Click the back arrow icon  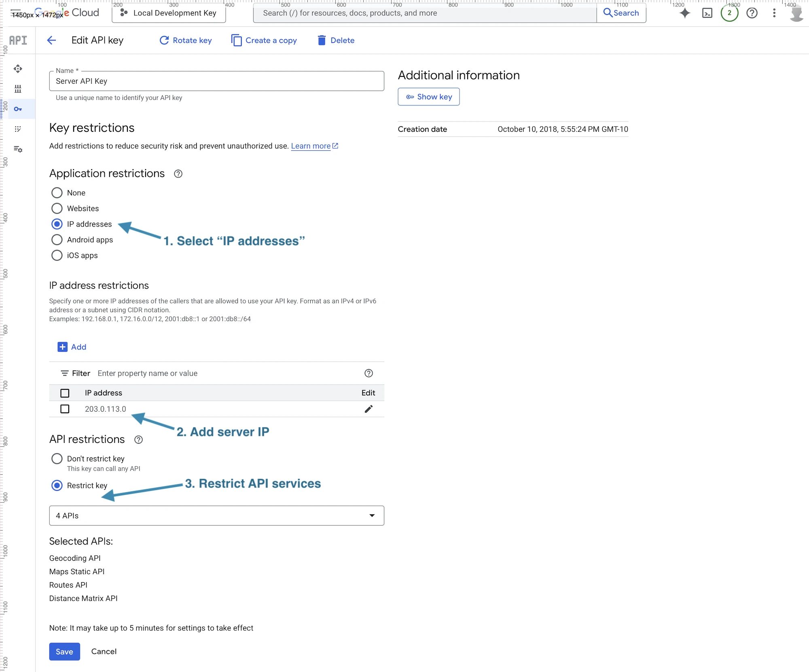51,40
